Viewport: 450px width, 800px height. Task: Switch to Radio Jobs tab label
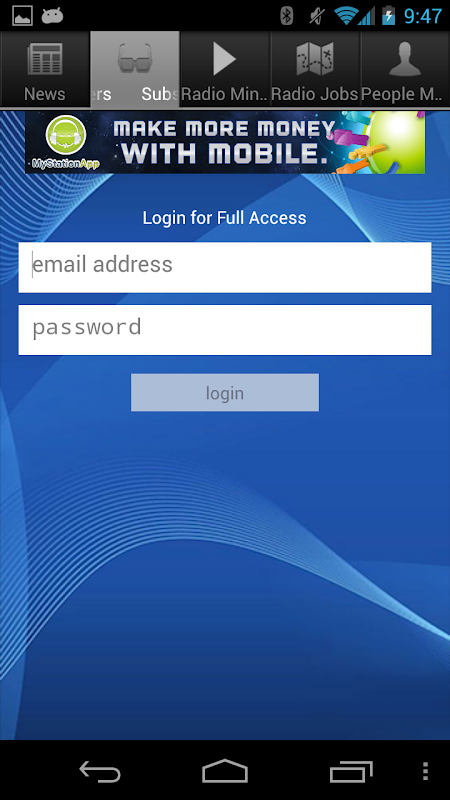tap(315, 94)
